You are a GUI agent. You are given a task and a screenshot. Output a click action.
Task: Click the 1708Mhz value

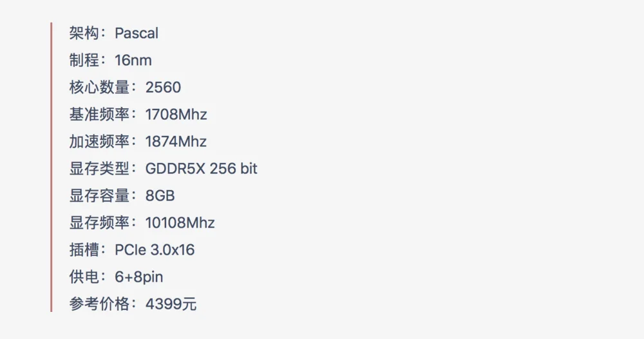tap(176, 115)
